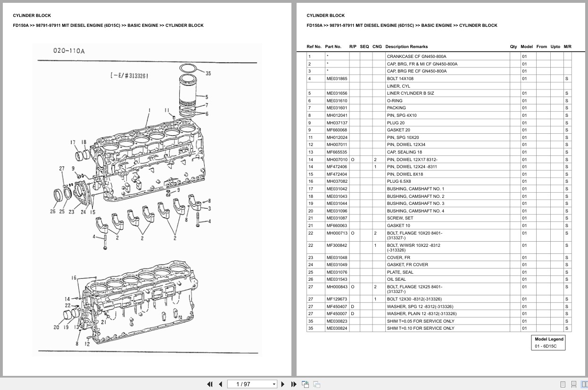Click diagram code 020-110A
The image size is (588, 390).
[x=69, y=51]
